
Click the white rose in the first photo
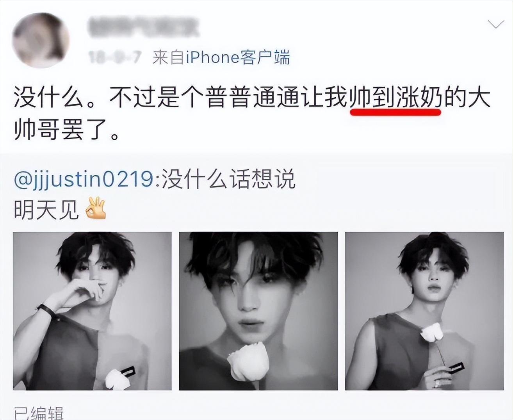[118, 380]
